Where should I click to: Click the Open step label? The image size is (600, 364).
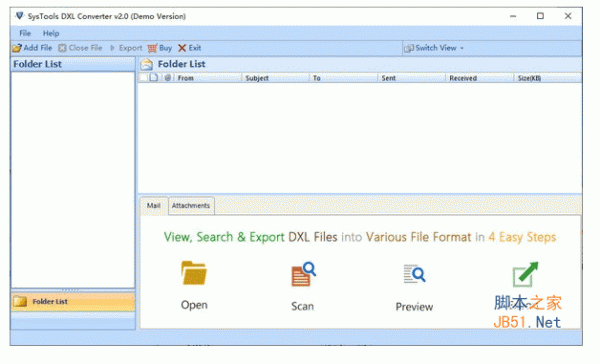coord(194,305)
